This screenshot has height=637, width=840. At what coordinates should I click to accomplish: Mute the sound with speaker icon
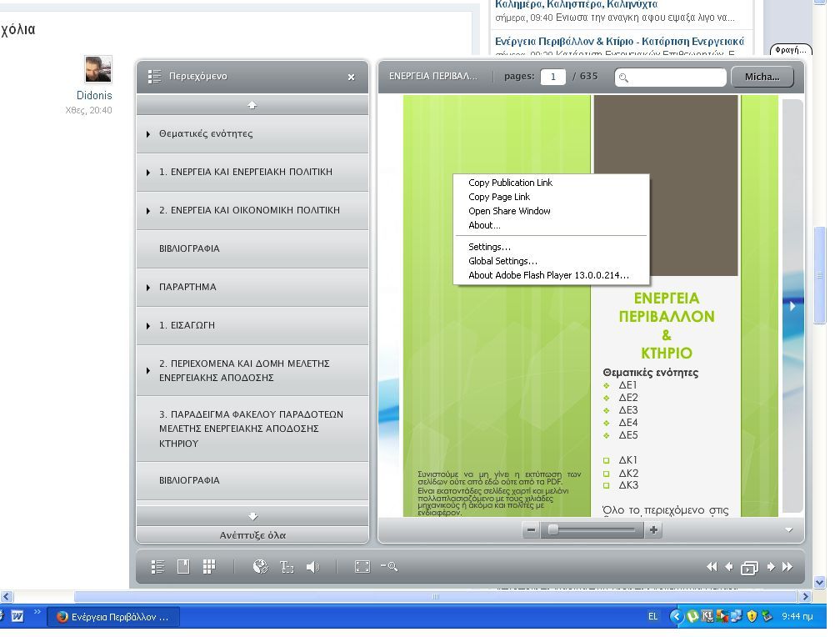pyautogui.click(x=312, y=567)
